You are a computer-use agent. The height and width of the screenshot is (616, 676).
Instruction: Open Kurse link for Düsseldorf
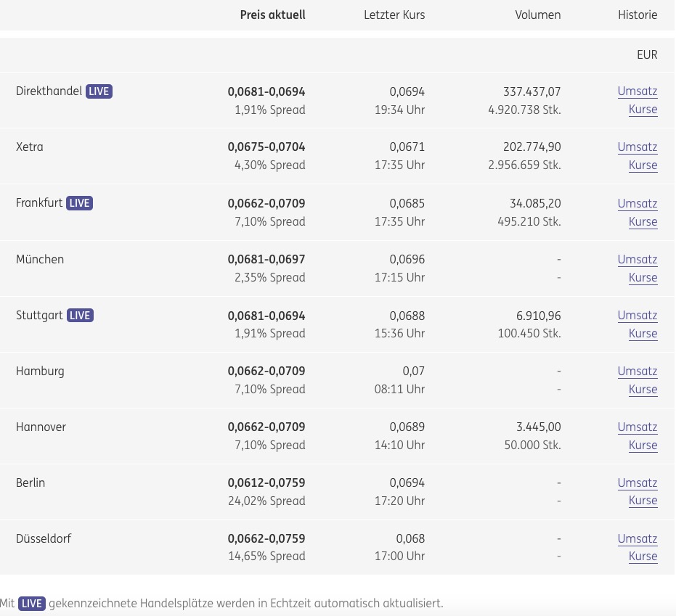point(643,557)
